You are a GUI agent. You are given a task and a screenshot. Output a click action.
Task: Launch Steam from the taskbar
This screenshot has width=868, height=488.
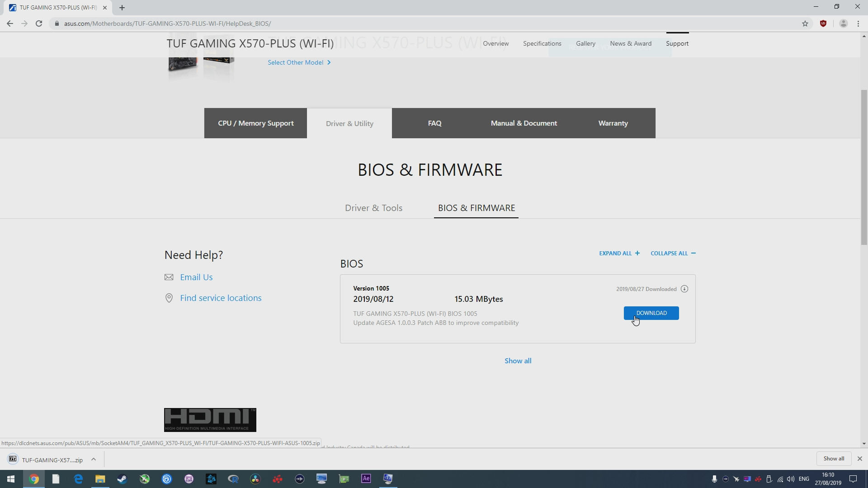122,479
